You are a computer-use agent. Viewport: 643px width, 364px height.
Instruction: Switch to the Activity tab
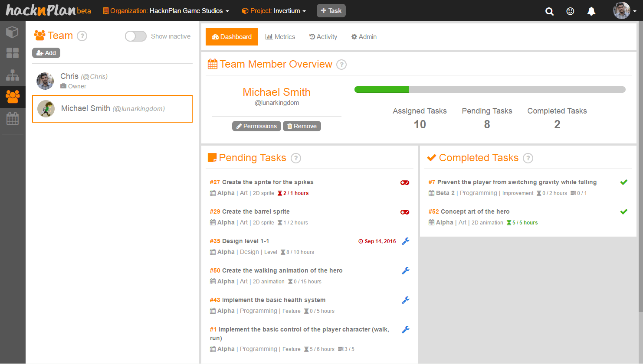323,37
